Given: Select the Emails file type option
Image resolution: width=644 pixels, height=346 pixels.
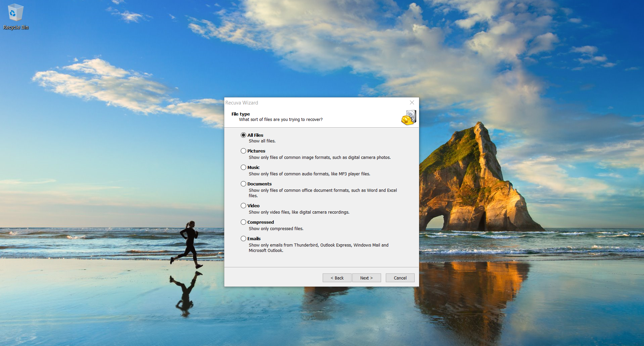Looking at the screenshot, I should (x=243, y=239).
